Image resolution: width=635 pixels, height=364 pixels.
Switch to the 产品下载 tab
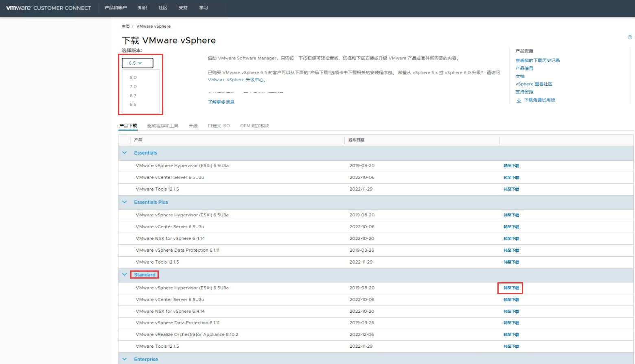[x=128, y=126]
